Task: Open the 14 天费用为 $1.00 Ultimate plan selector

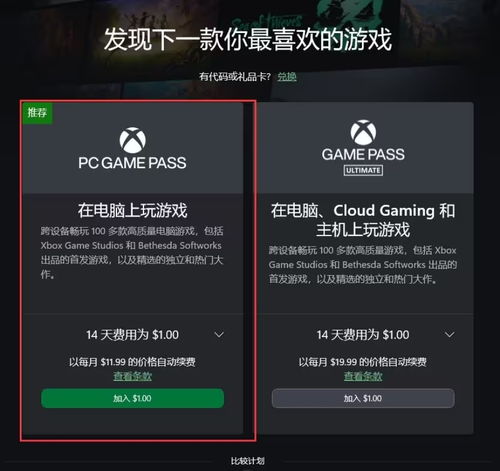Action: [363, 335]
